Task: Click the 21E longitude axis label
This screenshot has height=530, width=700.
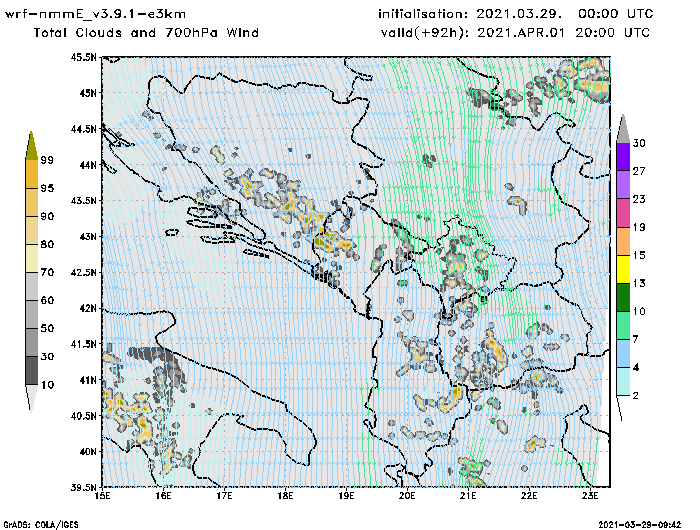Action: pos(468,496)
